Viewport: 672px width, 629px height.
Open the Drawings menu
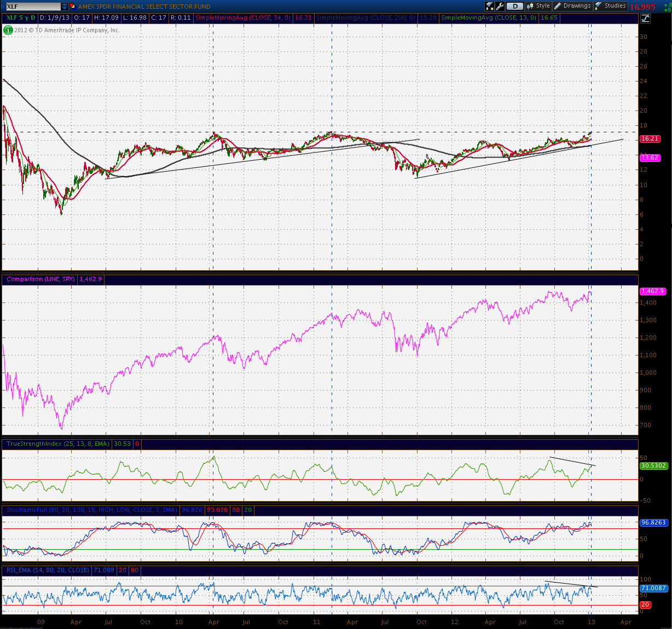pos(572,6)
